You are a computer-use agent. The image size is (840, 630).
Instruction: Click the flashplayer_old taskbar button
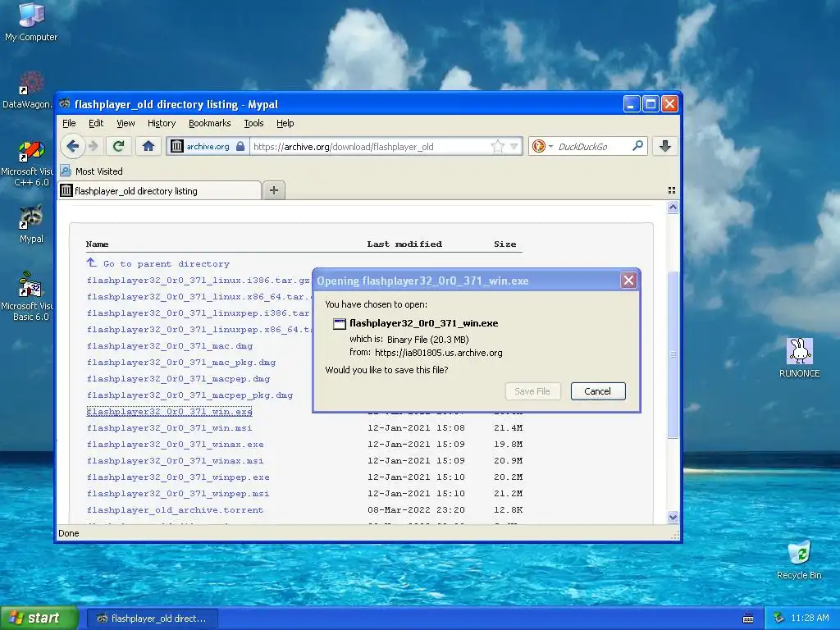152,619
